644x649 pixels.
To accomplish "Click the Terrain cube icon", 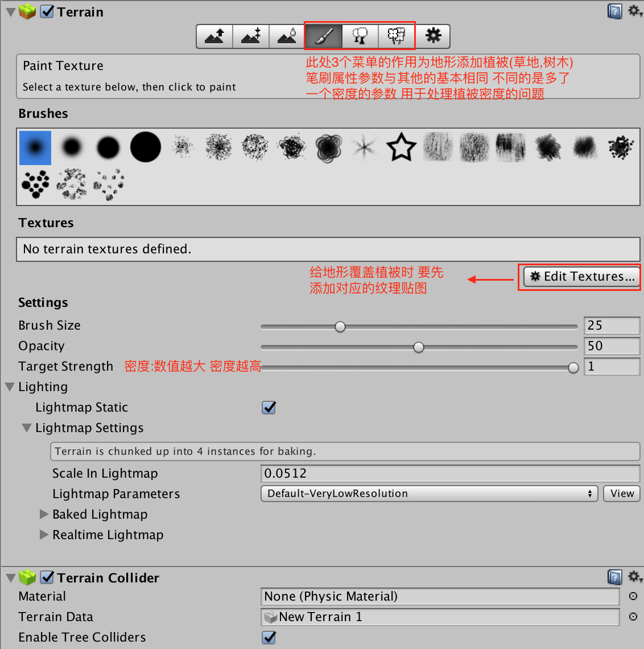I will (x=27, y=11).
